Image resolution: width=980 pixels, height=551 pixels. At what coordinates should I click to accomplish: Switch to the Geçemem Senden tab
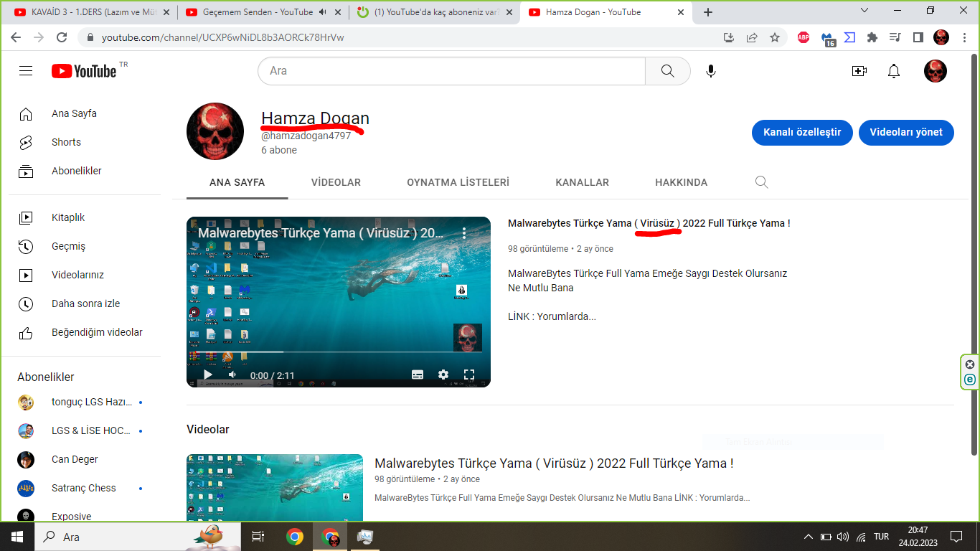[x=264, y=12]
